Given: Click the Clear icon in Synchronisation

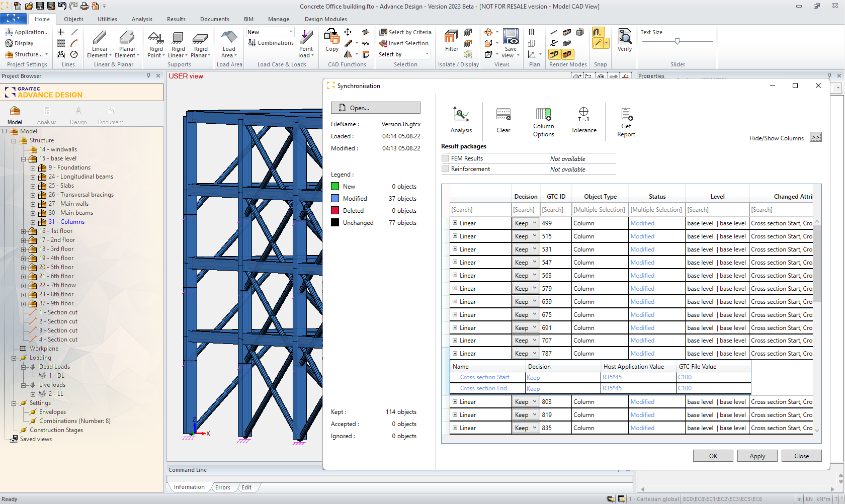Looking at the screenshot, I should [x=503, y=120].
